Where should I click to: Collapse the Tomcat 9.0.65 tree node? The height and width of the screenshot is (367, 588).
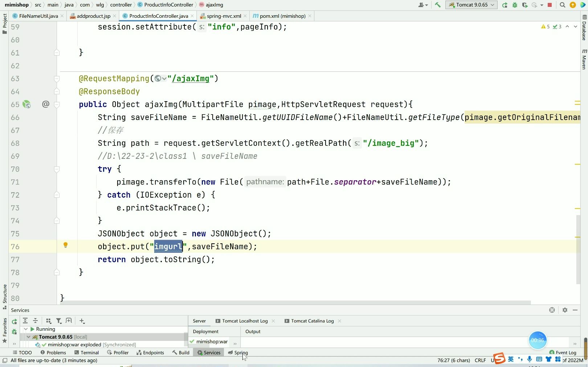(29, 337)
